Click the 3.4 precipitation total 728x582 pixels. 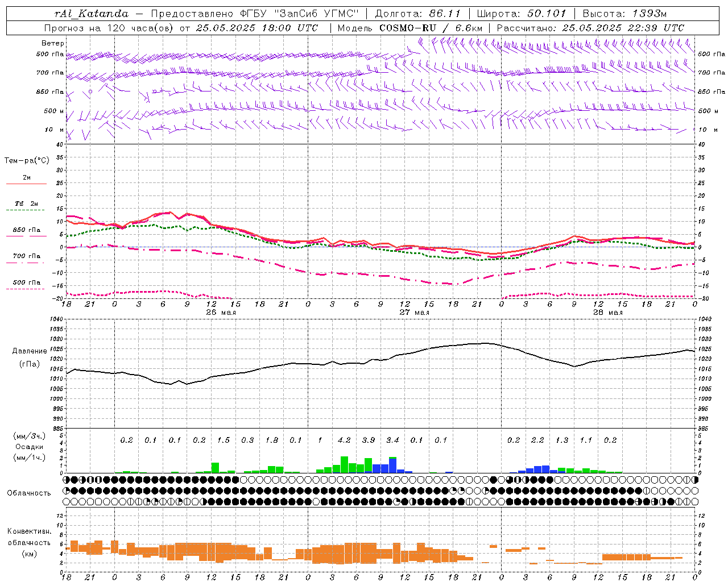392,440
